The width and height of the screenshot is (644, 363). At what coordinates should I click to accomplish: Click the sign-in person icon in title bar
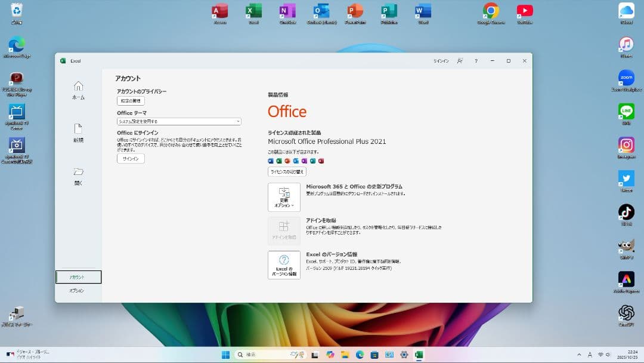pos(459,60)
